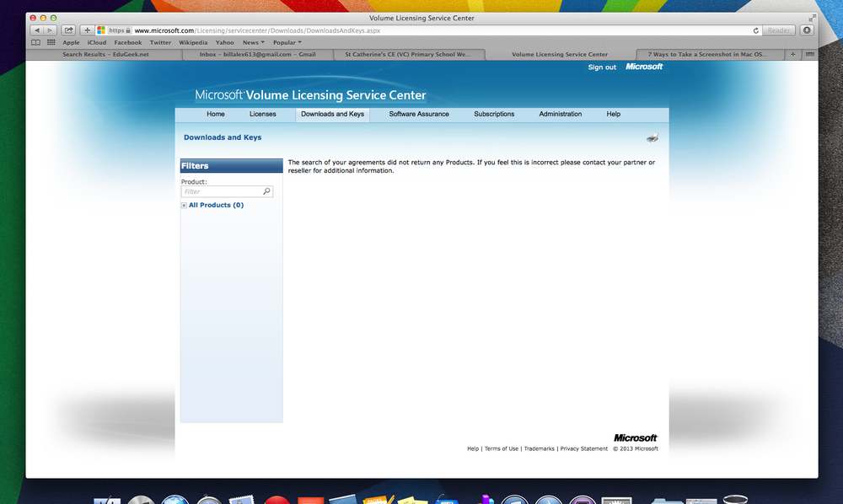Open the footer Help link
This screenshot has width=843, height=504.
click(x=473, y=448)
